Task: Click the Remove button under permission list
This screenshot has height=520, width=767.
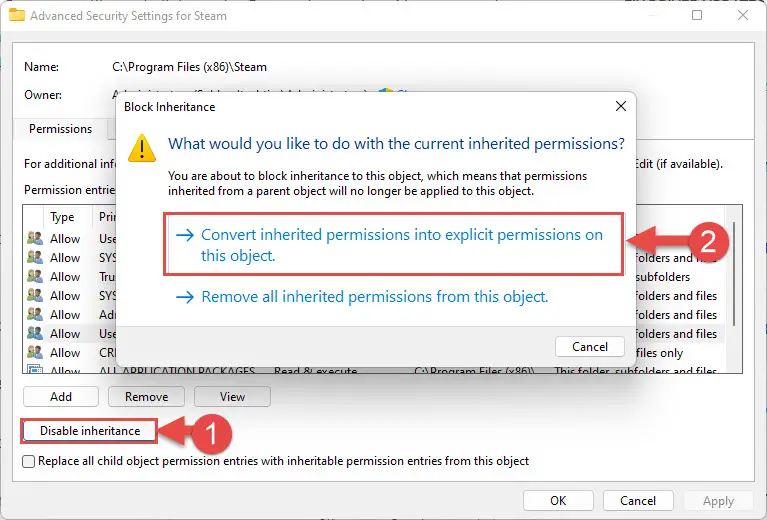Action: click(x=146, y=397)
